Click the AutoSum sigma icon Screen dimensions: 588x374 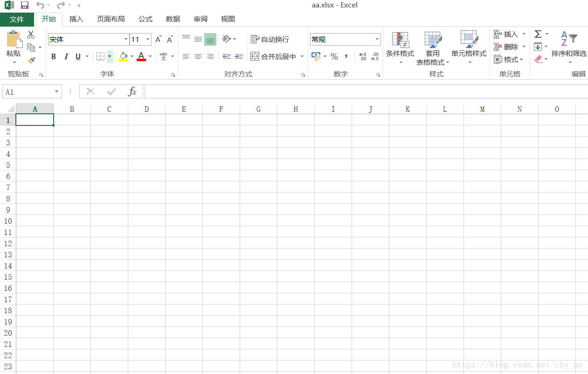point(538,34)
